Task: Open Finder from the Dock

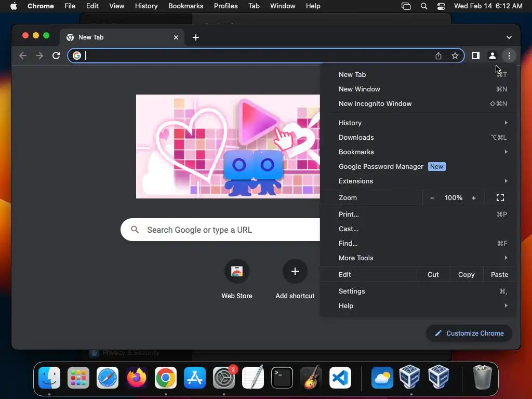Action: tap(49, 378)
